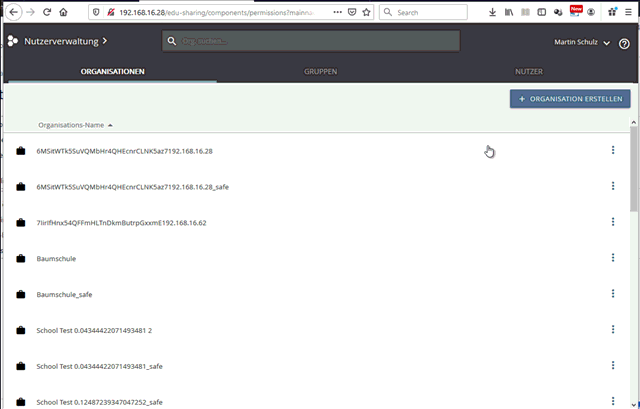Screen dimensions: 640x409
Task: Select the Organisationen tab
Action: pyautogui.click(x=113, y=73)
